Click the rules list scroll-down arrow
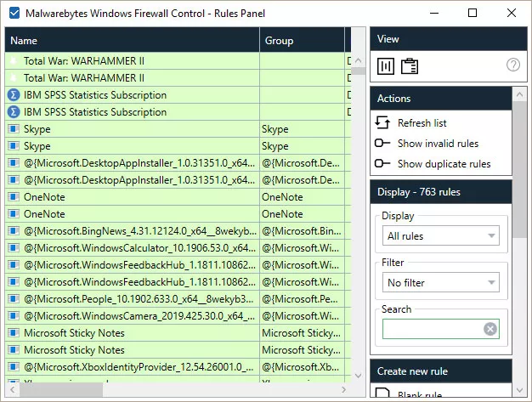The width and height of the screenshot is (532, 402). (x=358, y=376)
